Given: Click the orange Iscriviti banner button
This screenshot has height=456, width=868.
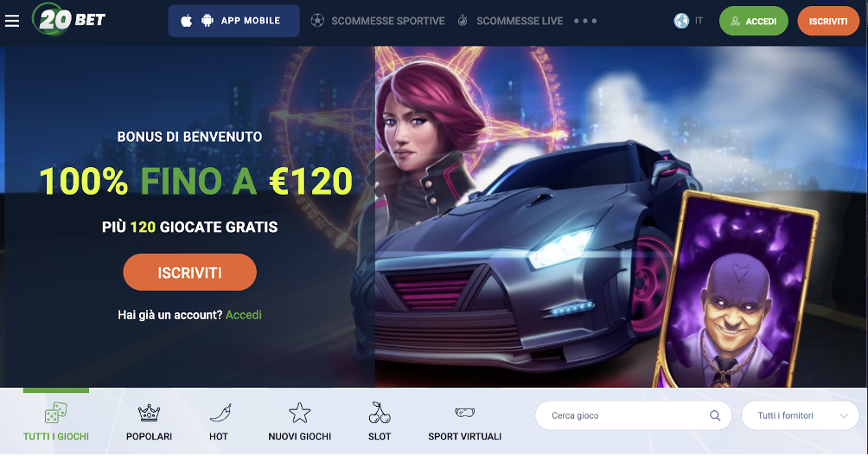Looking at the screenshot, I should pyautogui.click(x=190, y=272).
